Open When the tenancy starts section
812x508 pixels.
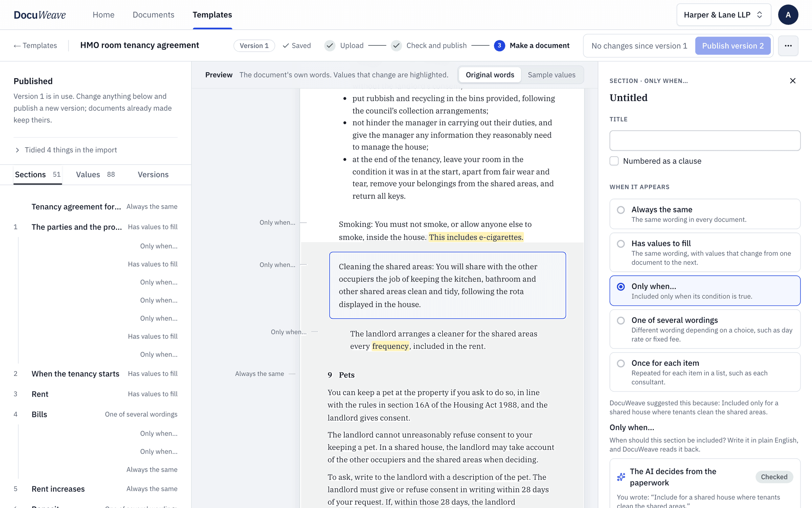click(x=95, y=374)
